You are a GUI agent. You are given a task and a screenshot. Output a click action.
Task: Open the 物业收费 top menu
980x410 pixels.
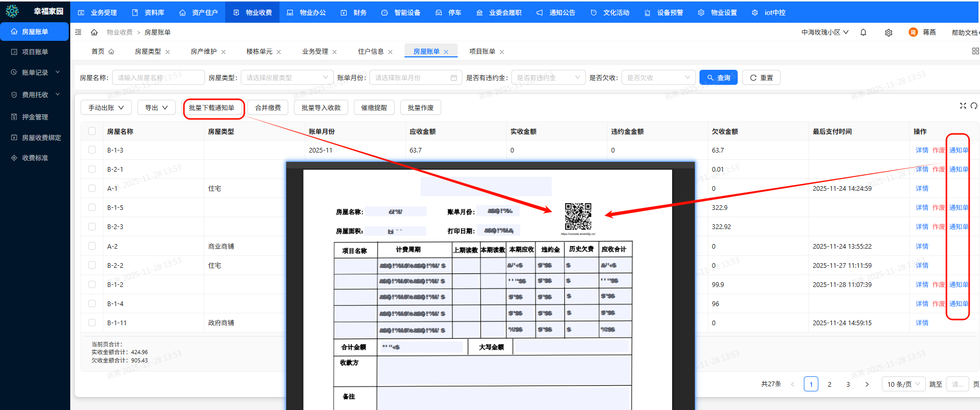(253, 12)
